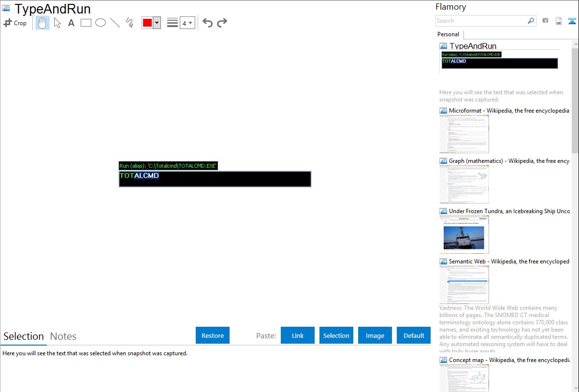
Task: Select the 'Concept map - Wikipedia' title
Action: 509,360
